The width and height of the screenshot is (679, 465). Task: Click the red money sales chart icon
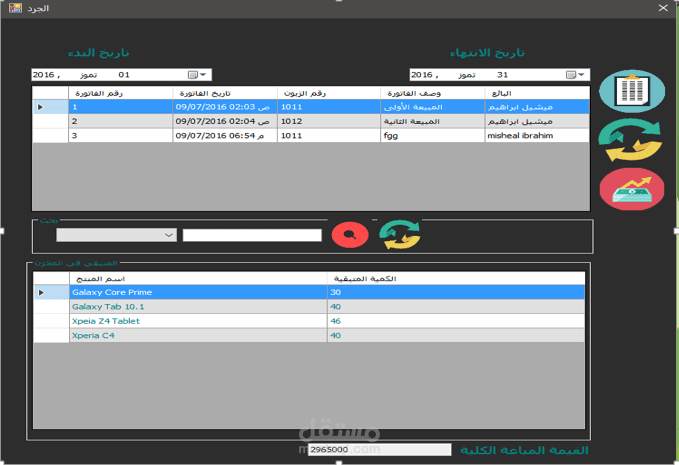(x=632, y=189)
